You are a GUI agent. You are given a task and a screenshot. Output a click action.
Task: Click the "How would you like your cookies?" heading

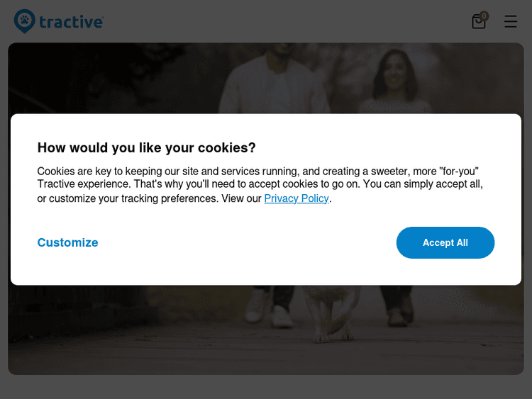146,147
